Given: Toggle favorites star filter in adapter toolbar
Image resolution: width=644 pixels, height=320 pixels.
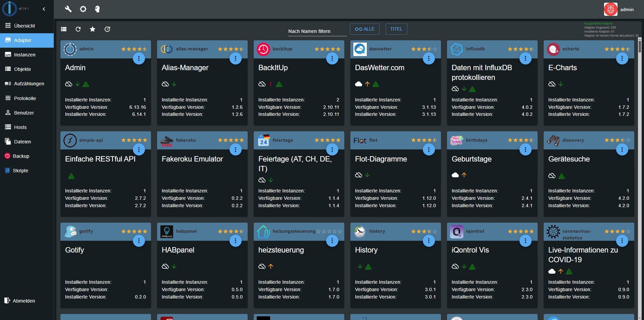Looking at the screenshot, I should click(x=93, y=29).
